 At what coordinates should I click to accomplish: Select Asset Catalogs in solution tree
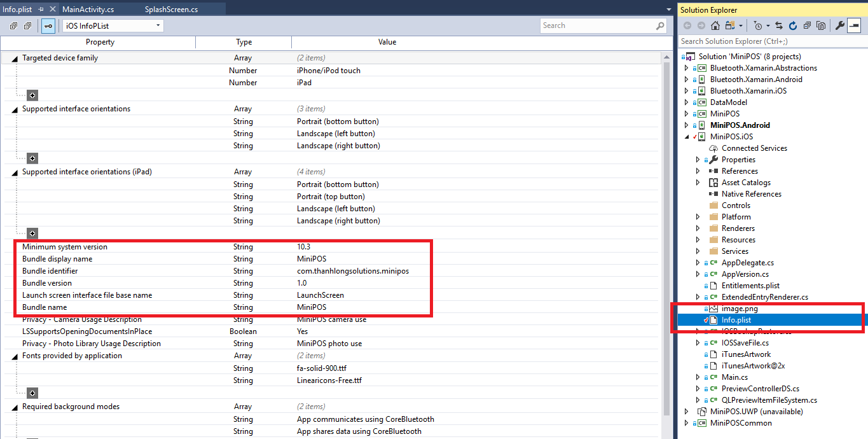(746, 183)
